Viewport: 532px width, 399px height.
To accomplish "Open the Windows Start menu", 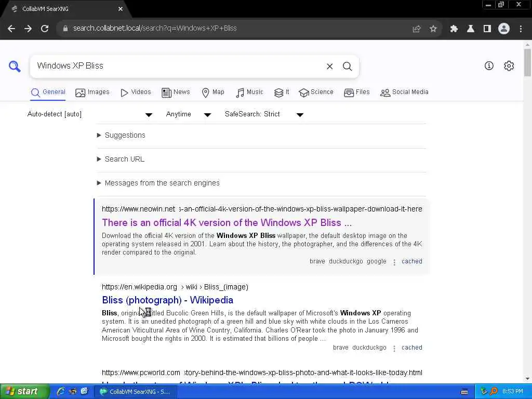I will click(24, 391).
